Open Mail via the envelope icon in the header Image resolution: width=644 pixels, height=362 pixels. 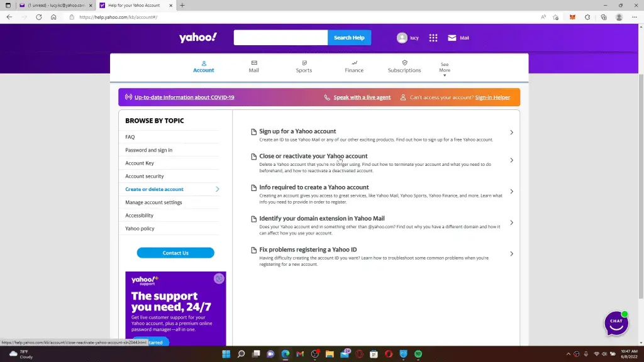coord(452,38)
